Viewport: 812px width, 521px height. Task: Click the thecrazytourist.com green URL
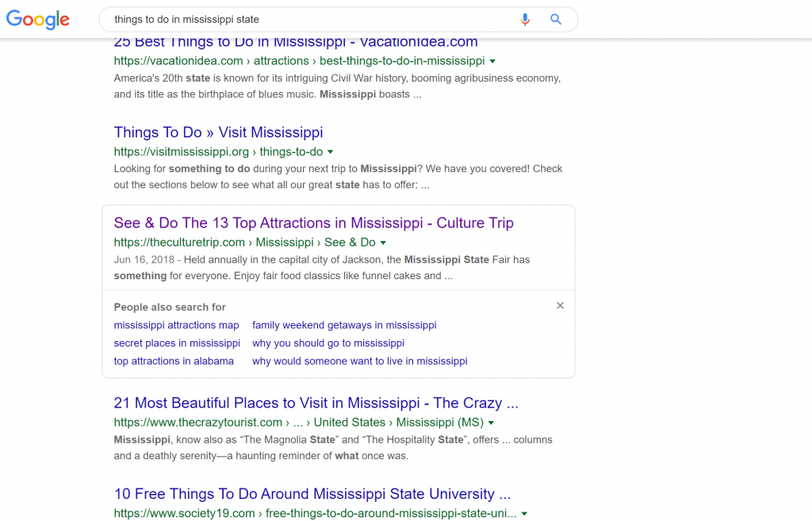pos(299,423)
